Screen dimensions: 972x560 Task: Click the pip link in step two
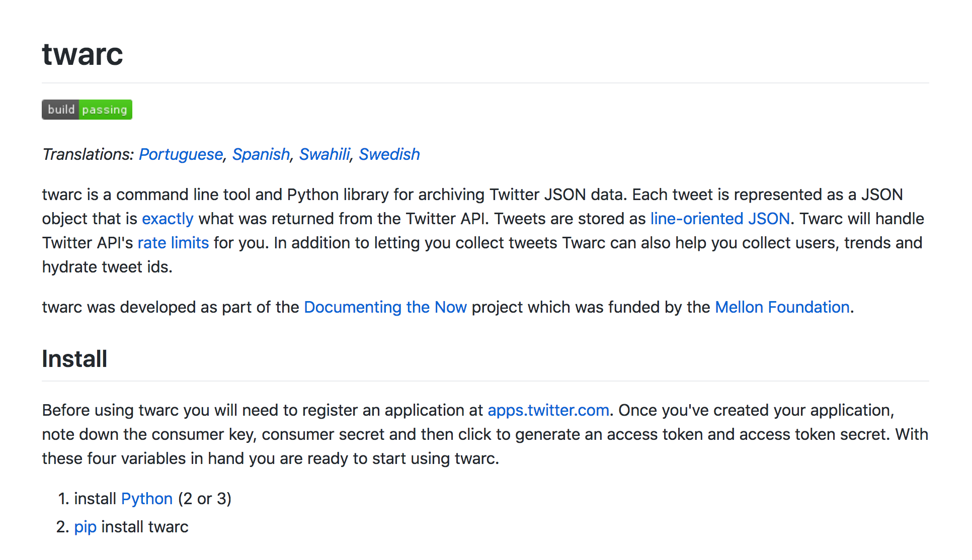coord(85,527)
